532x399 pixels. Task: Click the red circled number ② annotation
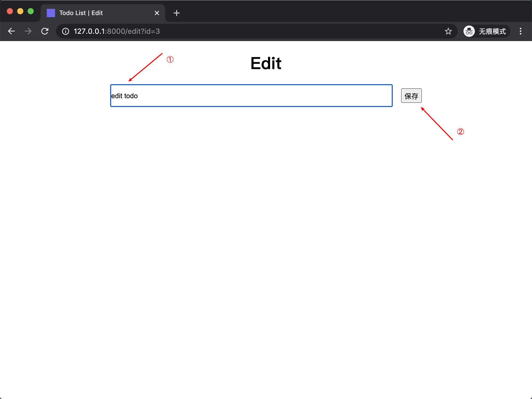[x=461, y=132]
